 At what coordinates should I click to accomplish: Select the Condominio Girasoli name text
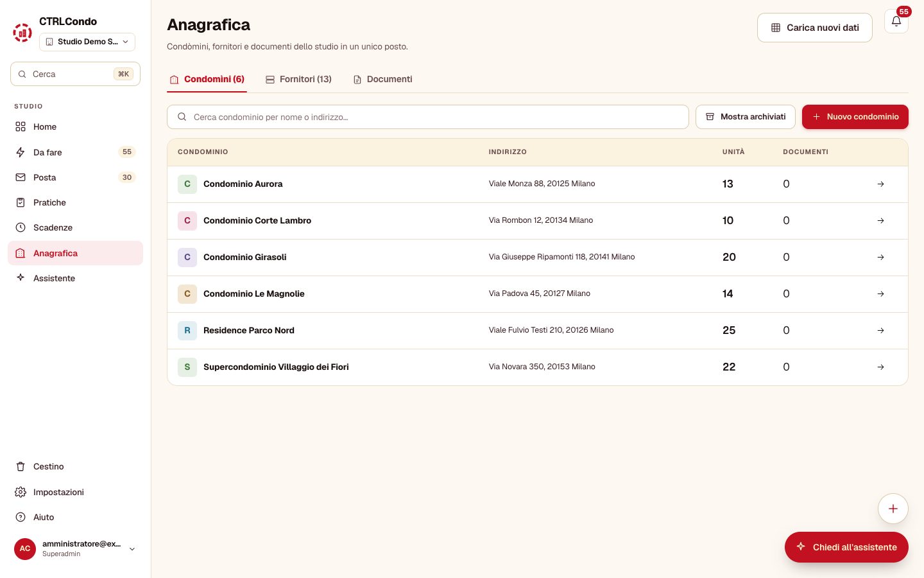pyautogui.click(x=245, y=257)
